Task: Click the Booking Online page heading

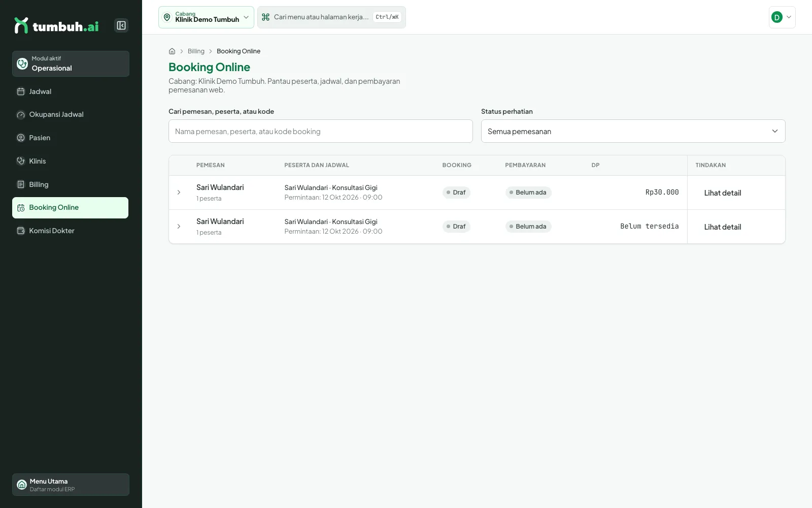Action: click(209, 67)
